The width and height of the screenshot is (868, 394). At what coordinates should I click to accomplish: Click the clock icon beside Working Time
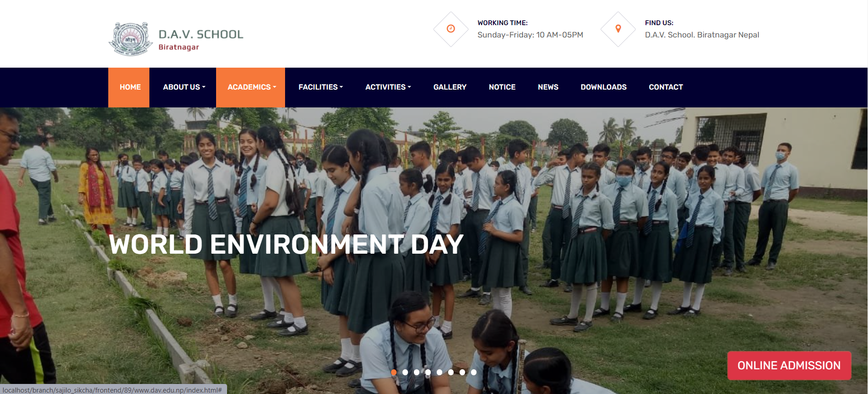(x=450, y=29)
